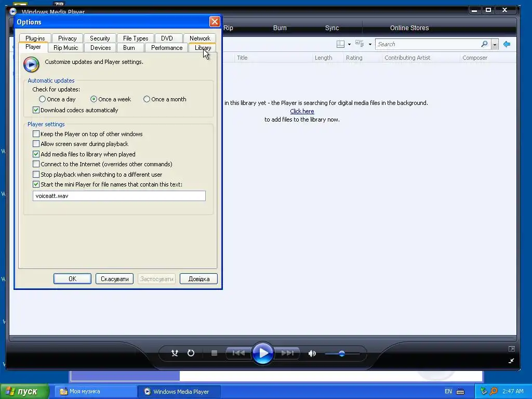
Task: Click the volume slider handle
Action: (x=342, y=353)
